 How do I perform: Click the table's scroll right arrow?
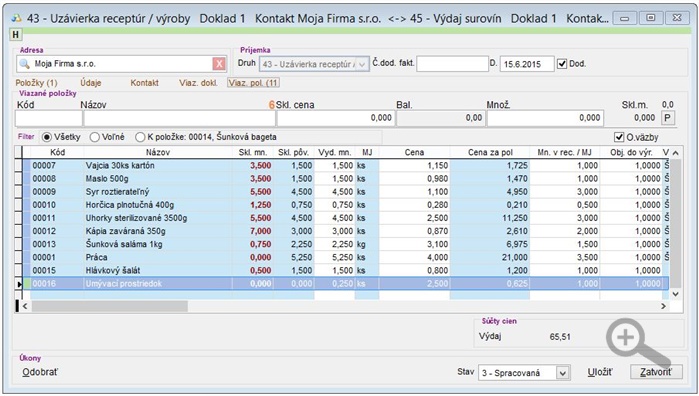(x=663, y=306)
